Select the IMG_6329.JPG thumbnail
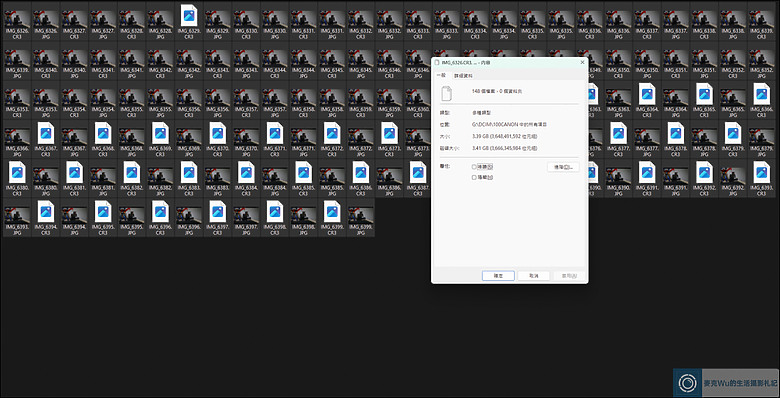The height and width of the screenshot is (398, 780). (x=218, y=19)
